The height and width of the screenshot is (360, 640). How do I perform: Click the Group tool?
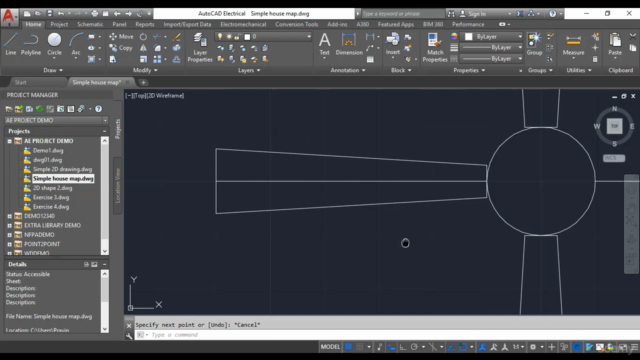[x=534, y=44]
